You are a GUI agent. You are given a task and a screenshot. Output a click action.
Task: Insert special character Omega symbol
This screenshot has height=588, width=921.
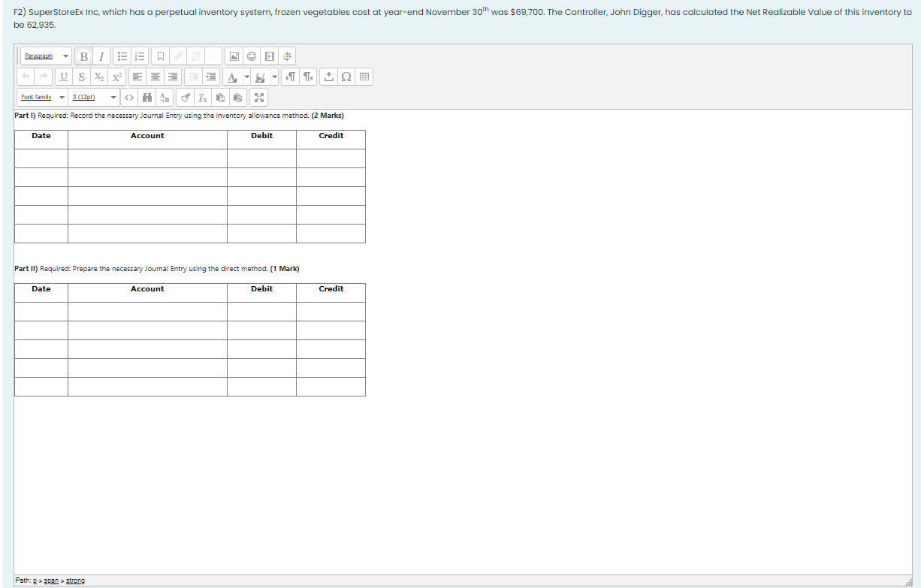point(346,77)
